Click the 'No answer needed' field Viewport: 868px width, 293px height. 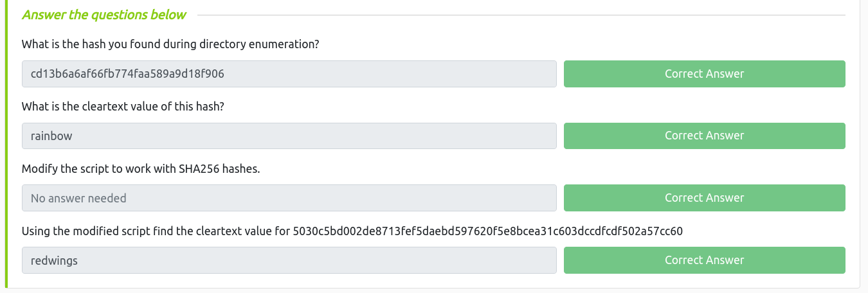pyautogui.click(x=289, y=198)
